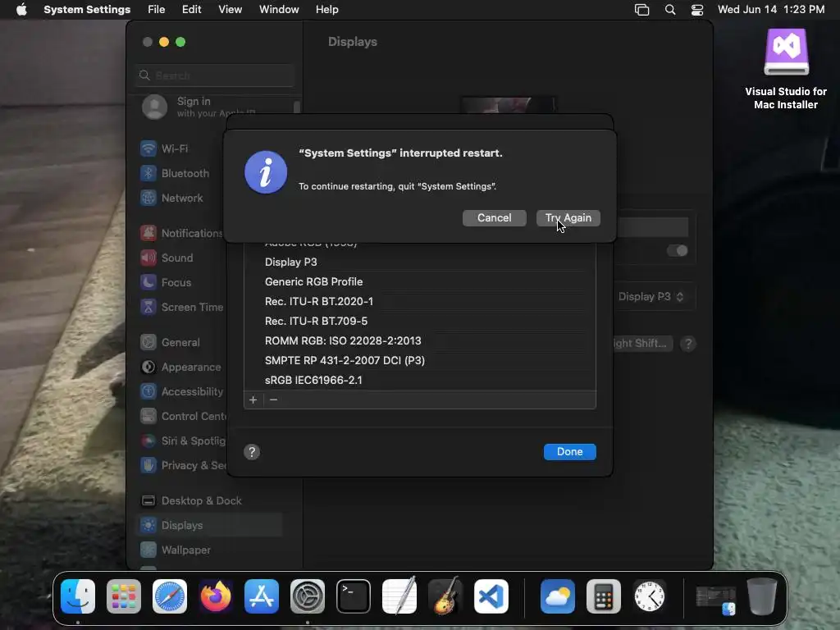840x630 pixels.
Task: Open Weather app in the Dock
Action: [558, 596]
